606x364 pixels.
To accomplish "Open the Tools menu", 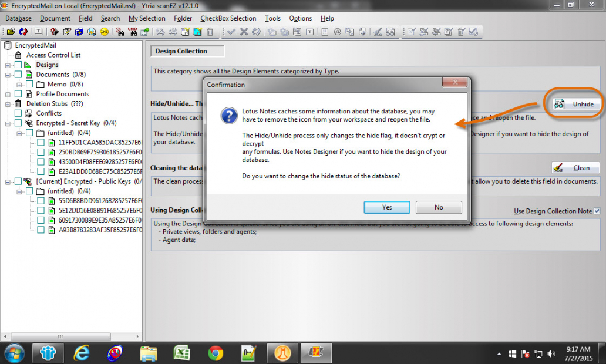I will pos(272,18).
